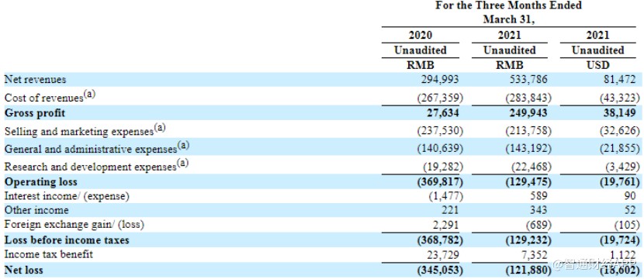Select the Loss before income taxes label
Screen dimensions: 644x279
tap(67, 240)
